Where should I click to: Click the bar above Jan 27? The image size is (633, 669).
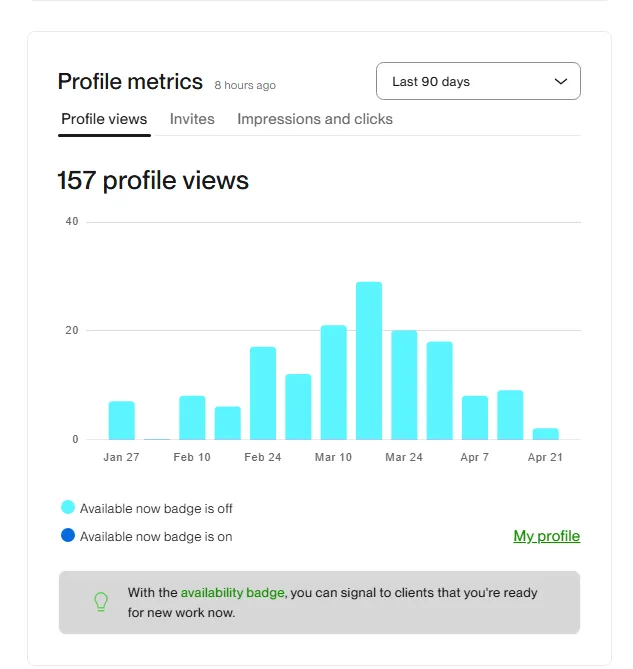coord(121,420)
